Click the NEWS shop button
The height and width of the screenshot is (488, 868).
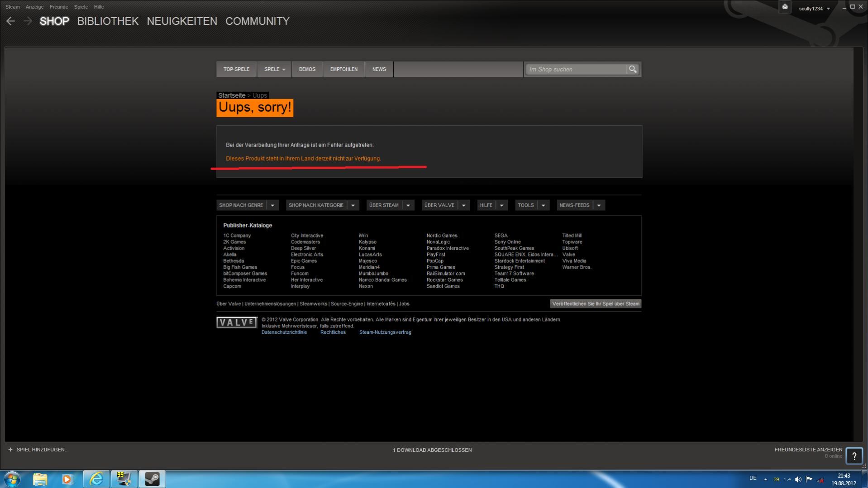click(x=379, y=69)
